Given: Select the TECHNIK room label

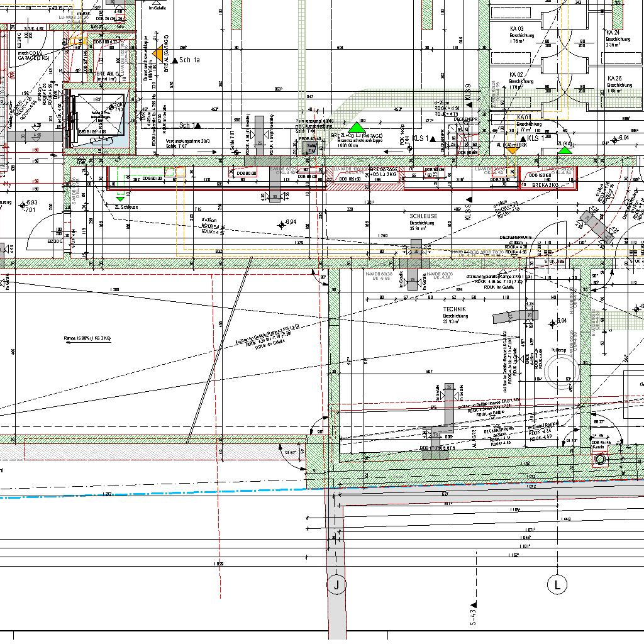Looking at the screenshot, I should pos(454,309).
